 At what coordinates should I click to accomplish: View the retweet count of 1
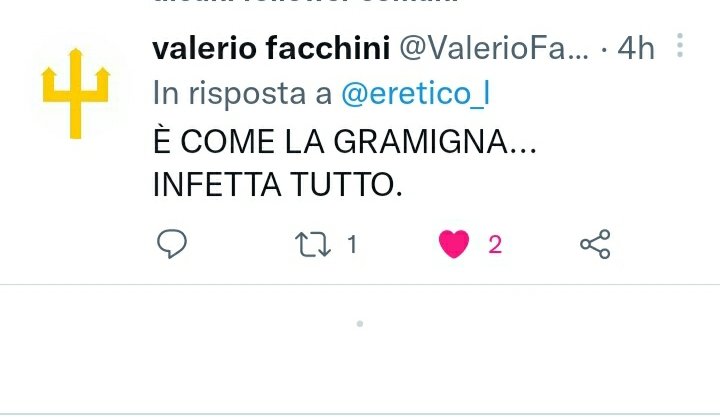point(352,244)
